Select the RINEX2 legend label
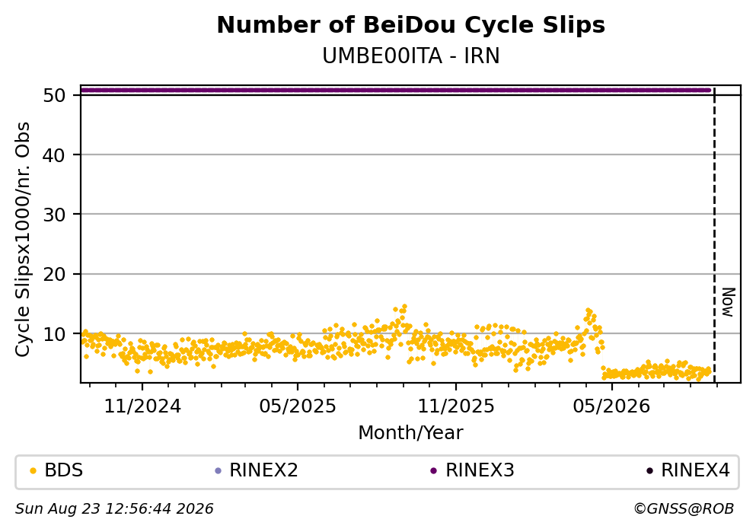Screen dimensions: 756x532 click(x=263, y=470)
